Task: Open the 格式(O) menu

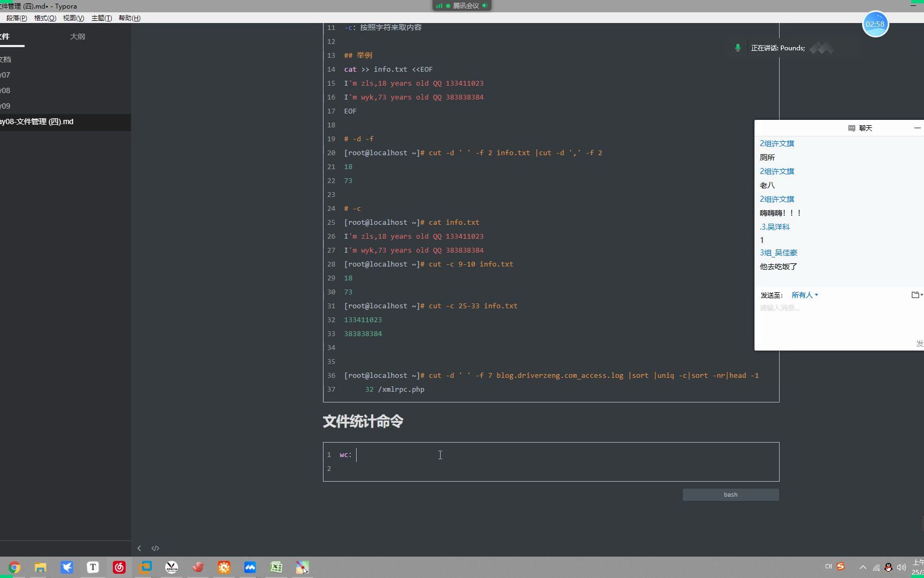Action: click(x=45, y=18)
